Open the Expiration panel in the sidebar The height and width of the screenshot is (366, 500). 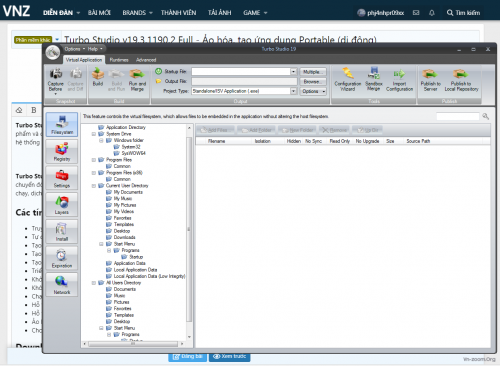coord(62,258)
